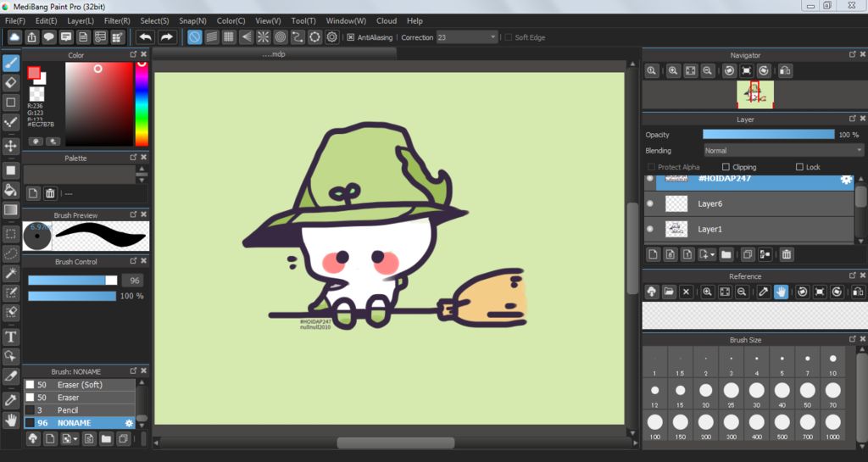This screenshot has width=868, height=462.
Task: Toggle the Soft Edge checkbox
Action: 509,37
